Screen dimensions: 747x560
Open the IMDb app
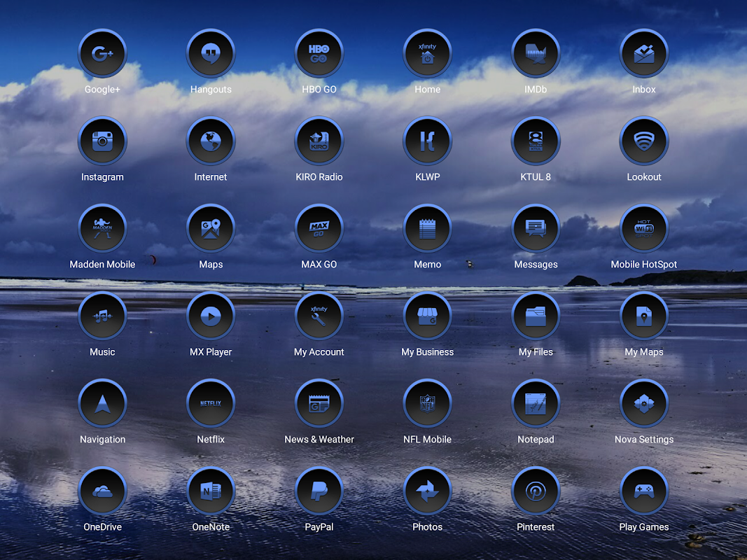[536, 53]
